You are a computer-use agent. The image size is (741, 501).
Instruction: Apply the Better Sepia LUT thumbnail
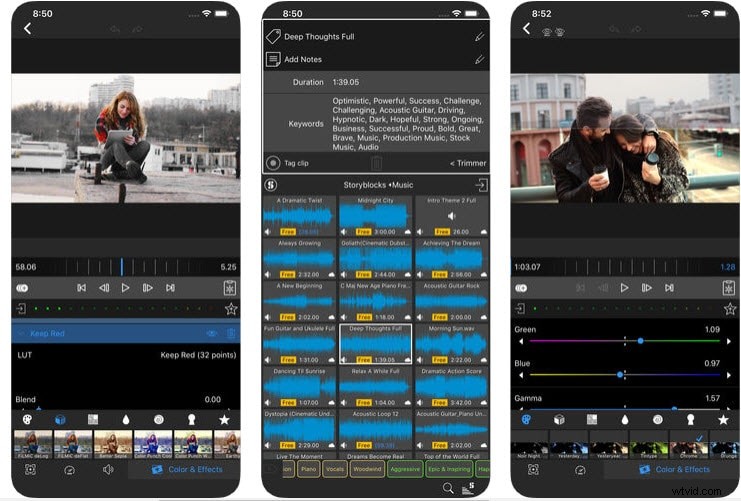(113, 444)
